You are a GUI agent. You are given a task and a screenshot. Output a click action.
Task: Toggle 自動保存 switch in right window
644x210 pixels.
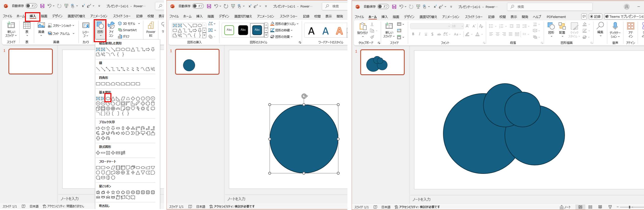coord(383,6)
